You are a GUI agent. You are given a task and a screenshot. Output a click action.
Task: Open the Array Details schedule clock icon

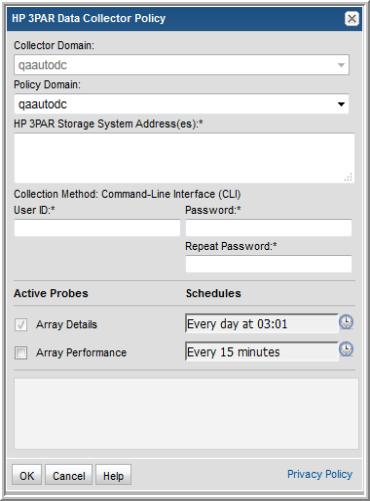[x=346, y=322]
